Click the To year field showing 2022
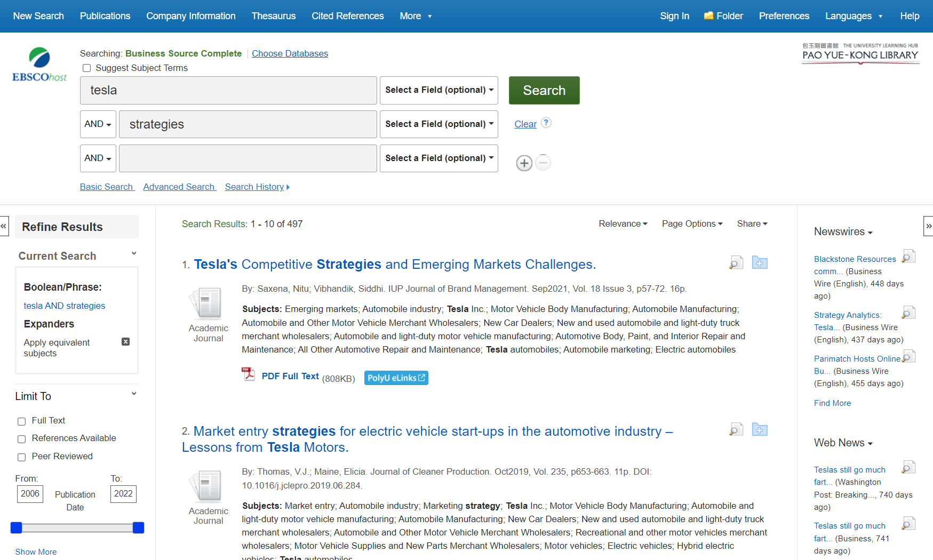 [123, 494]
